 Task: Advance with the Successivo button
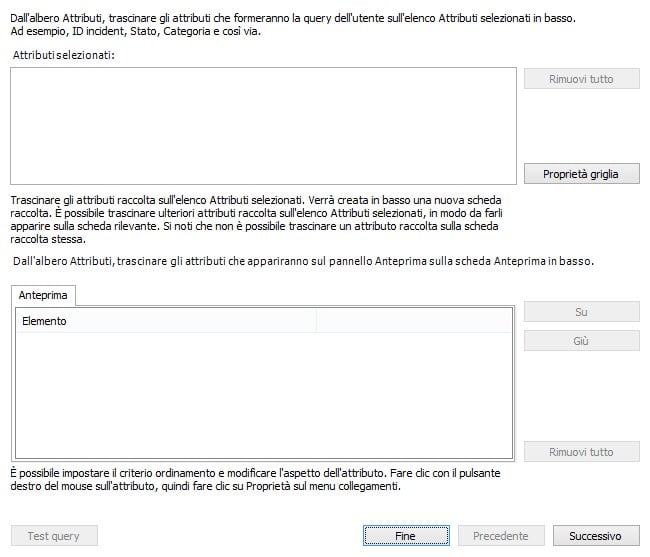[595, 536]
